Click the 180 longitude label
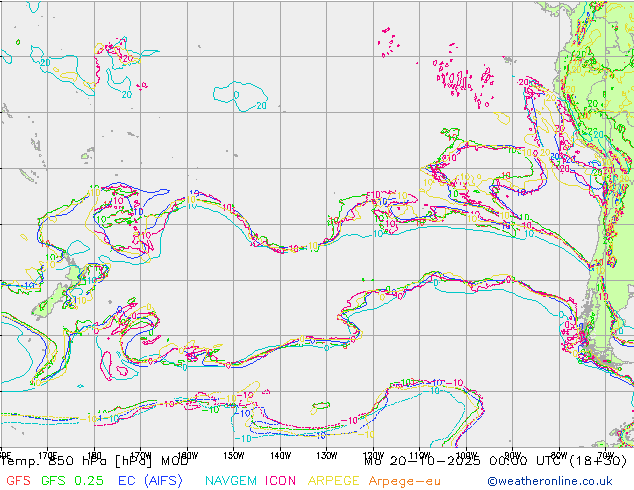This screenshot has width=634, height=490. (x=94, y=455)
